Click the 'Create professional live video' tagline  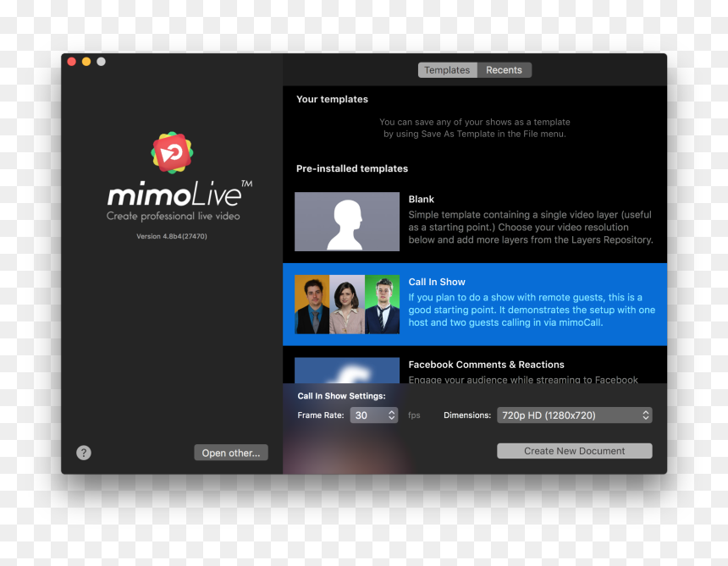(x=174, y=217)
